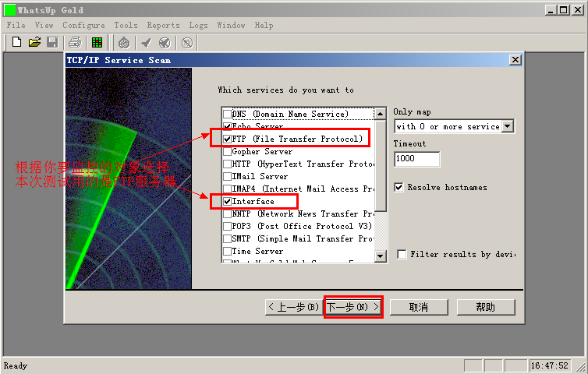Click the stopwatch poll icon
The height and width of the screenshot is (374, 588).
coord(124,43)
